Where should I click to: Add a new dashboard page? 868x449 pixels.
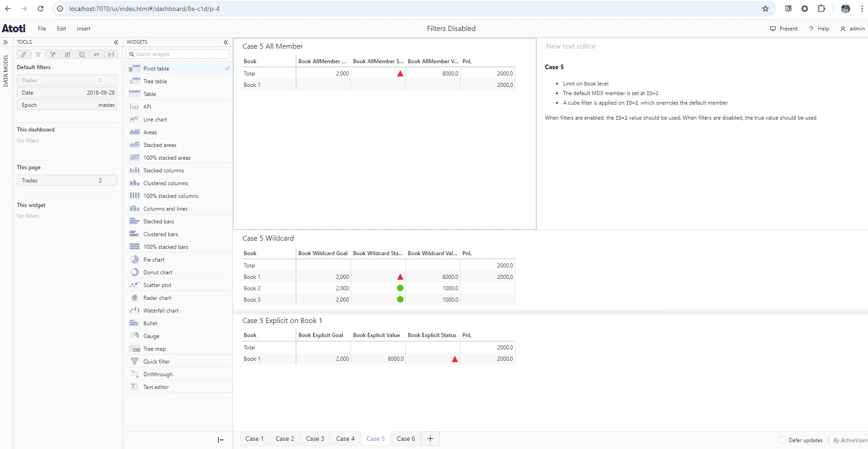430,439
